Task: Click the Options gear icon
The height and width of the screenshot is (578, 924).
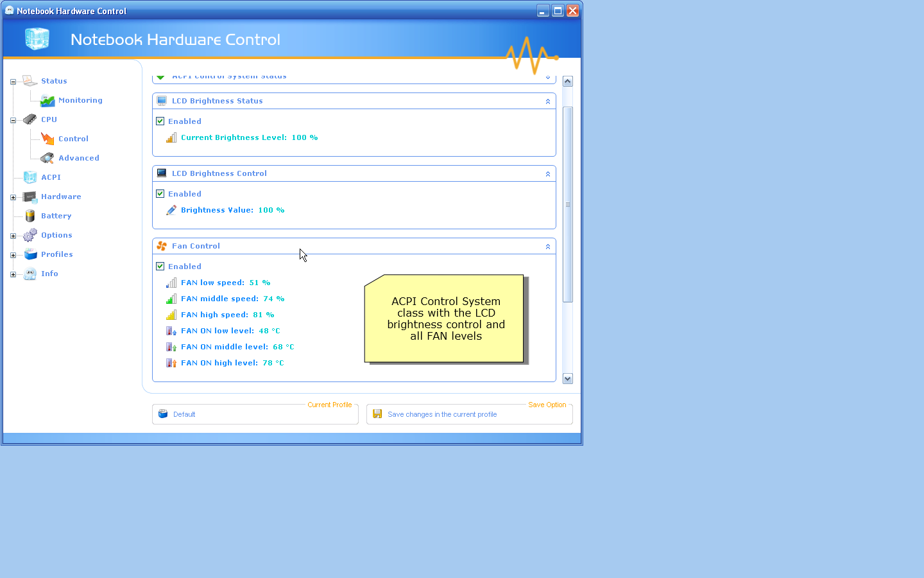Action: (x=30, y=235)
